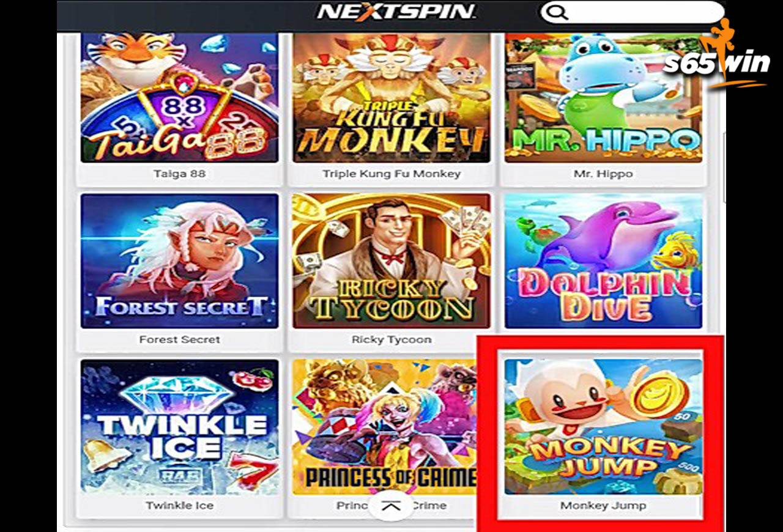Select the Twinkle Ice game image
This screenshot has width=783, height=532.
(179, 426)
